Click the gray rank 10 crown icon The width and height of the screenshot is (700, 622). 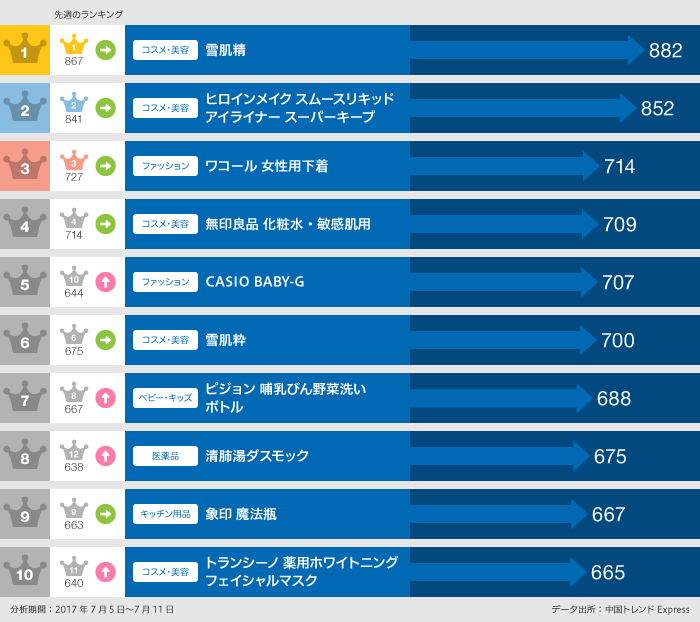pos(25,572)
